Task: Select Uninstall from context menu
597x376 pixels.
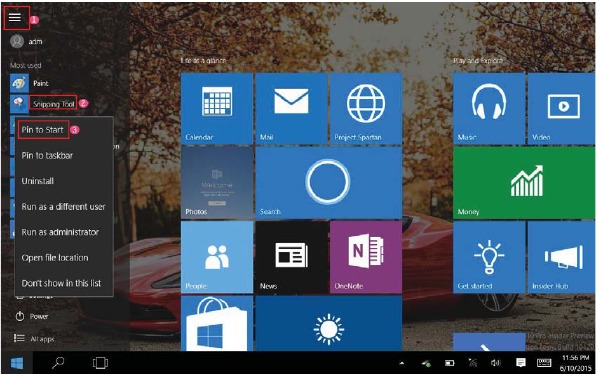Action: point(38,181)
